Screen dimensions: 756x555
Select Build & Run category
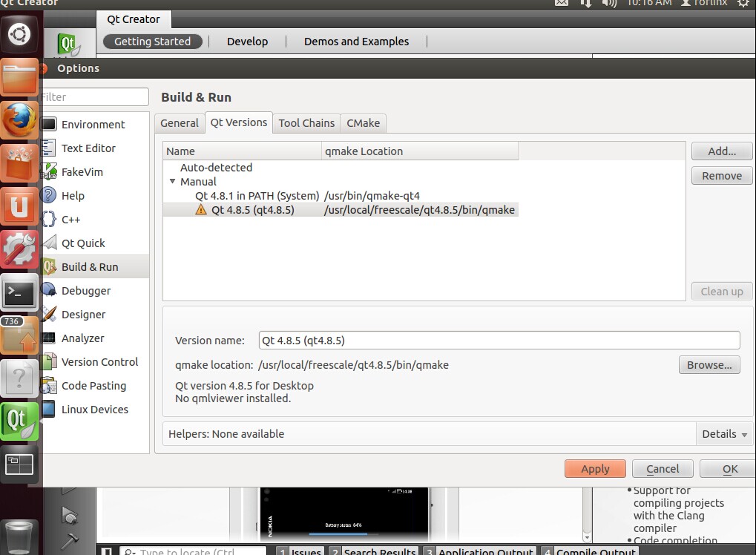pyautogui.click(x=96, y=266)
